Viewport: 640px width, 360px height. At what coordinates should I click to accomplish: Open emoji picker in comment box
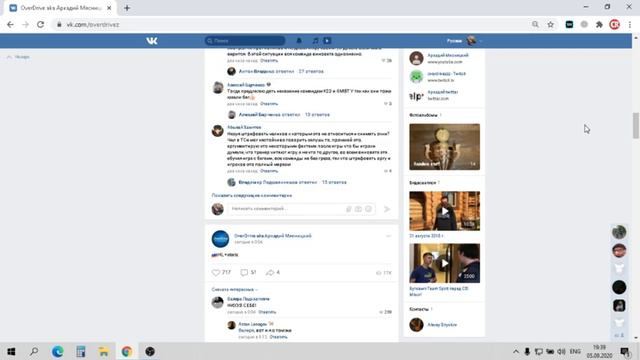tap(369, 209)
